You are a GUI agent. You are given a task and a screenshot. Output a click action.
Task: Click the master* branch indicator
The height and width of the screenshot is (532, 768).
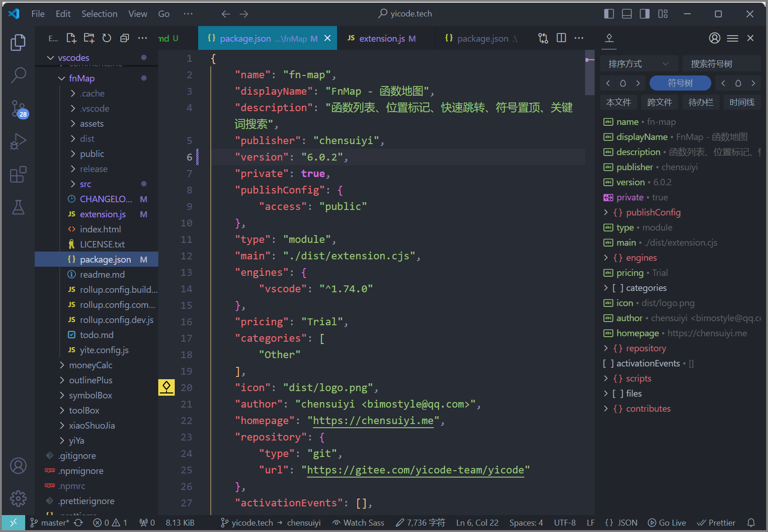pos(49,522)
